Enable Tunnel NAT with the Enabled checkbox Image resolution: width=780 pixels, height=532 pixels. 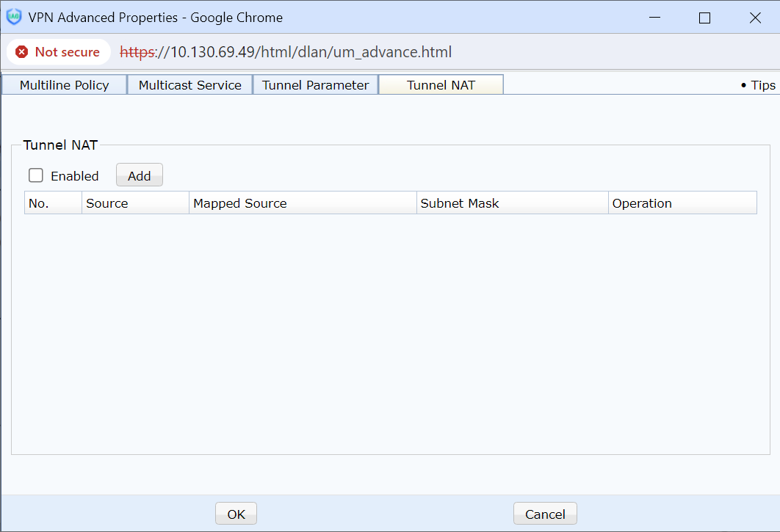point(36,175)
